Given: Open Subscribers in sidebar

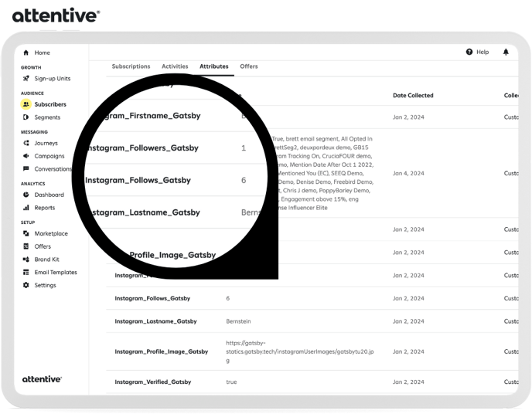Looking at the screenshot, I should point(50,104).
